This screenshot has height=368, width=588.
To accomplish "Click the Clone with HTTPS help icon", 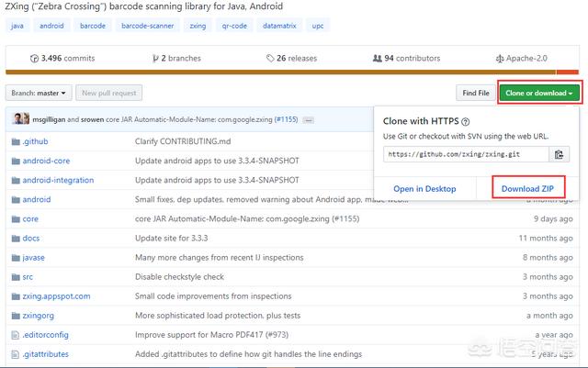I will click(x=466, y=121).
